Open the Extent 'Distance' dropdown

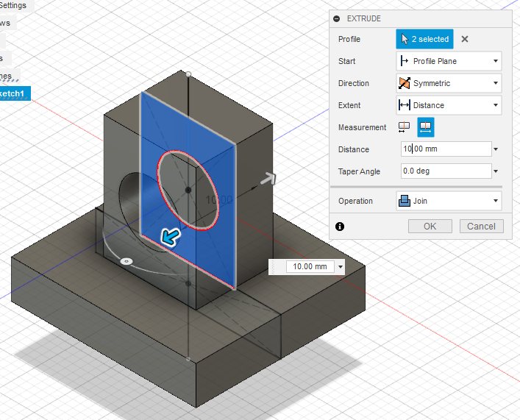coord(449,105)
